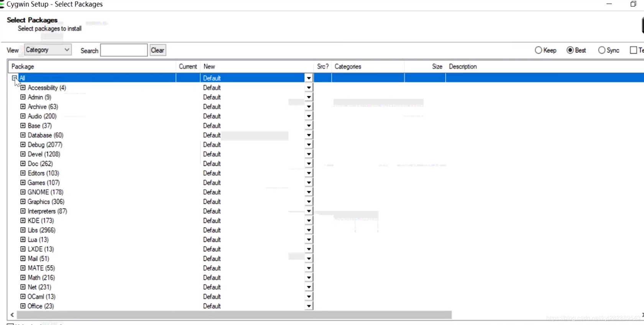Click the "Default" value in the Graphics row
Viewport: 644px width, 325px height.
click(212, 202)
